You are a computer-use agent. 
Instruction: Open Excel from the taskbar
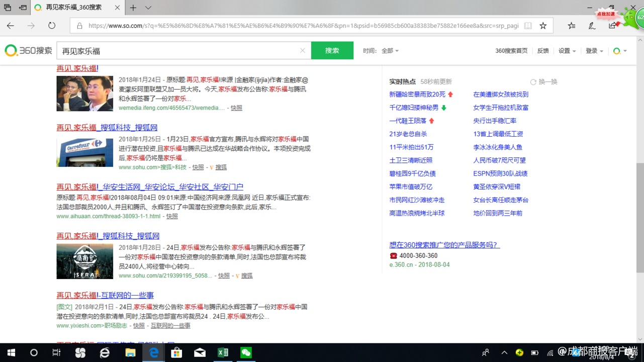pyautogui.click(x=223, y=352)
